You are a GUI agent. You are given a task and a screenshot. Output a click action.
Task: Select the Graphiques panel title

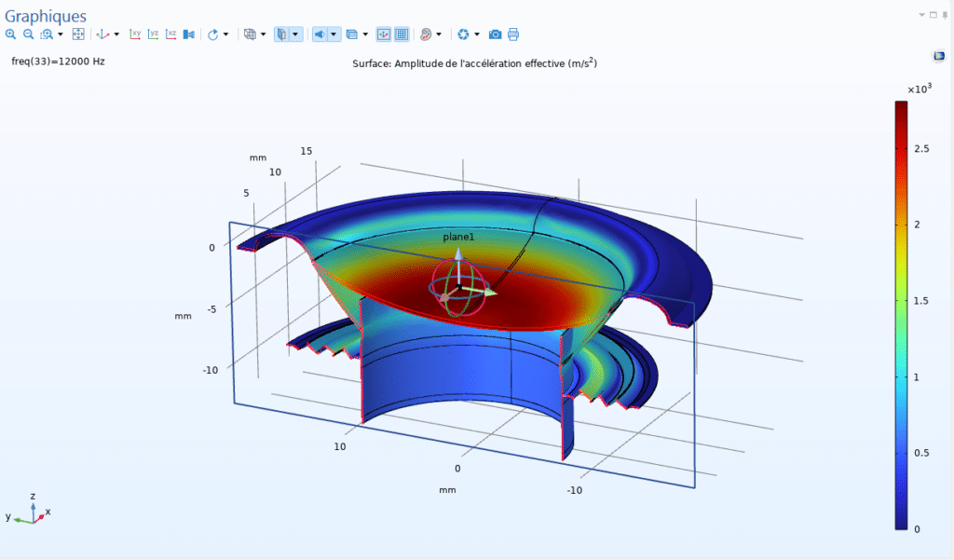coord(46,16)
